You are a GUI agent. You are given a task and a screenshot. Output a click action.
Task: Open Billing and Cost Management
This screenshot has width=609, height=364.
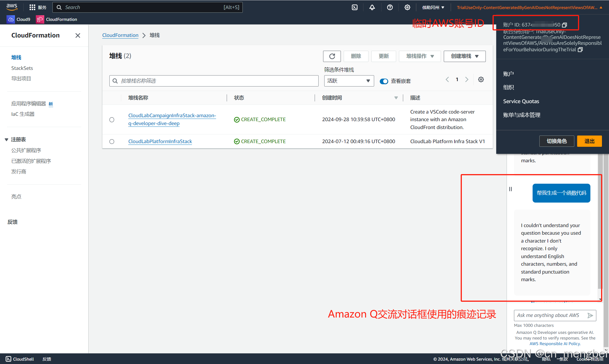pos(522,115)
